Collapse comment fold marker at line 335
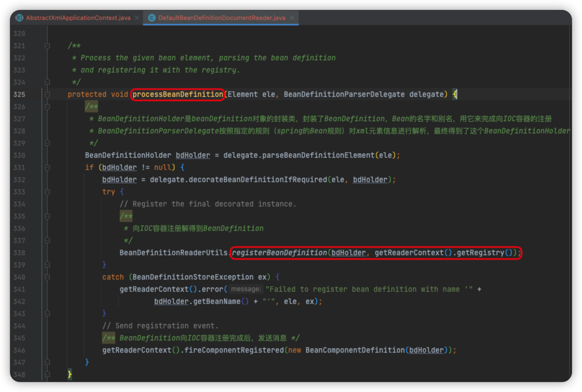The height and width of the screenshot is (392, 582). click(x=47, y=216)
